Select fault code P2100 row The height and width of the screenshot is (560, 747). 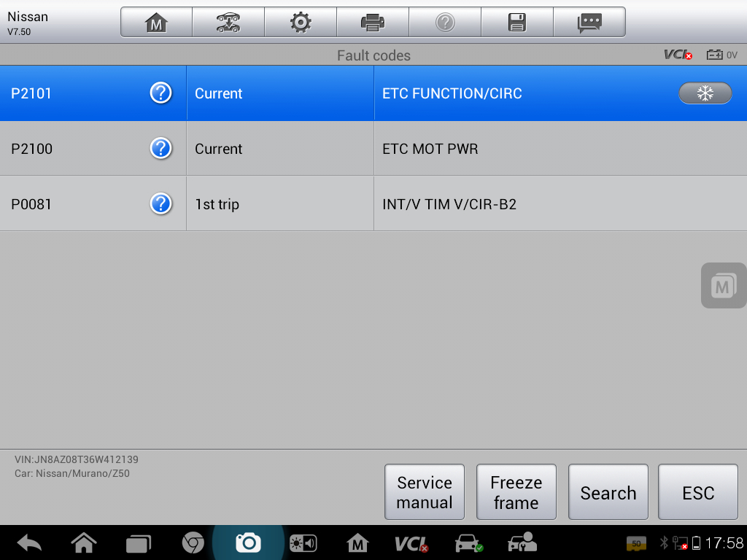pyautogui.click(x=373, y=148)
